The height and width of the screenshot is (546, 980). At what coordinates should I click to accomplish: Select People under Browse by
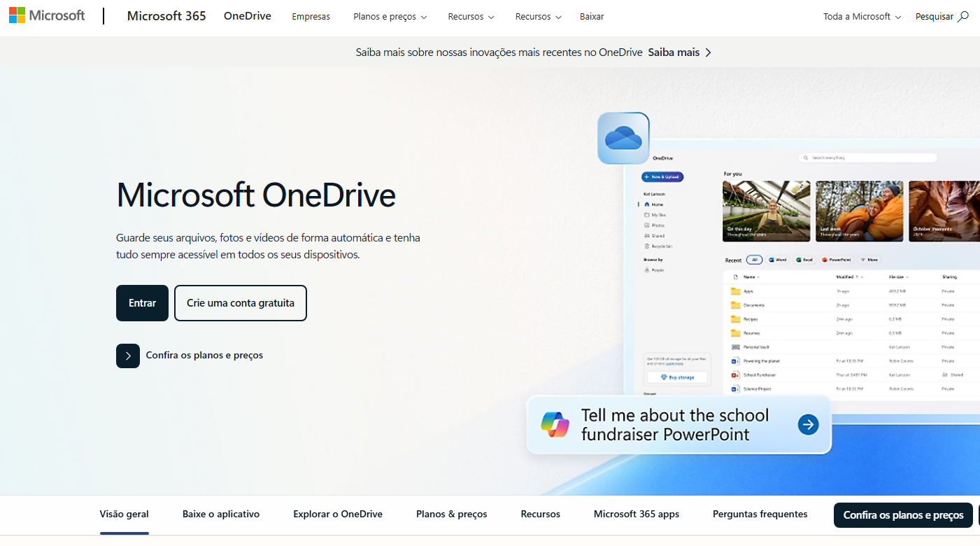tap(658, 270)
